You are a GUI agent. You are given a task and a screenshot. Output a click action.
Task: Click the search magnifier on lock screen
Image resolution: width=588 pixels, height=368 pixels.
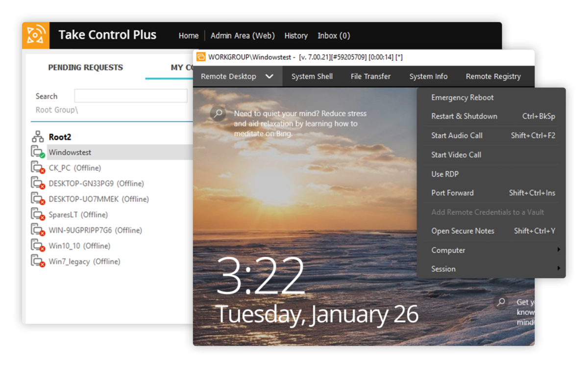(219, 113)
